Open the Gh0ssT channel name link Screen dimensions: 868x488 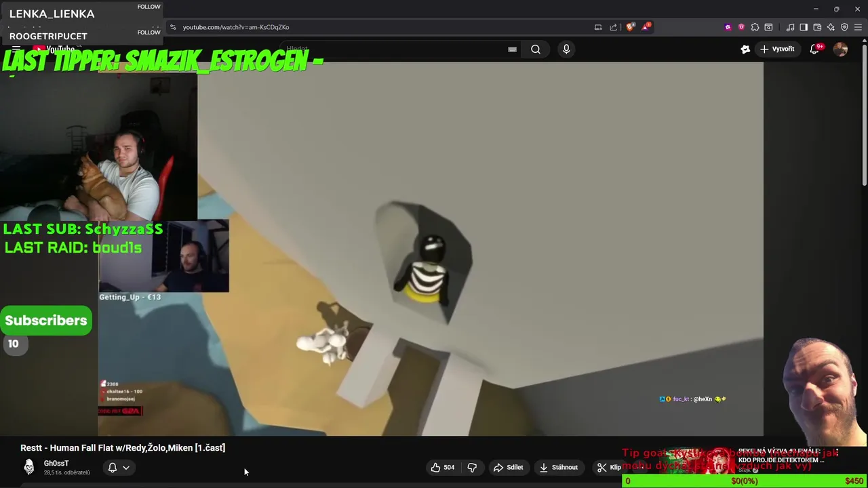pos(56,463)
